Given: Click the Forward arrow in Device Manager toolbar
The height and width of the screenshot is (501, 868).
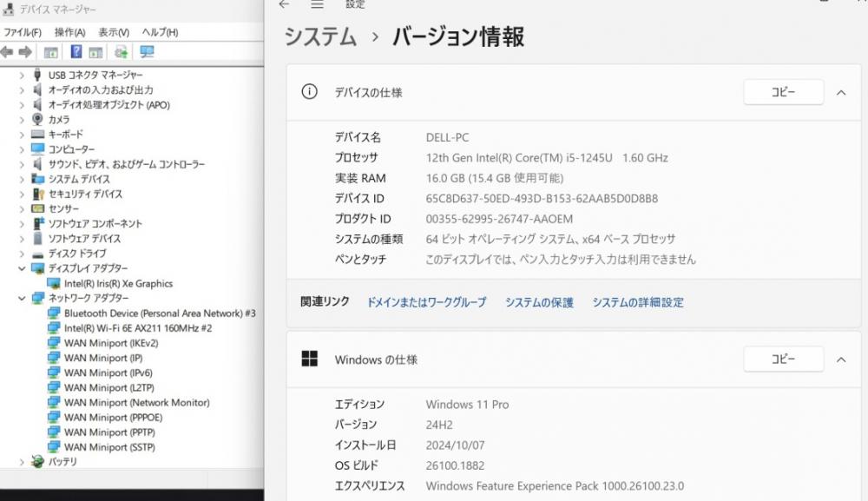Looking at the screenshot, I should point(25,53).
